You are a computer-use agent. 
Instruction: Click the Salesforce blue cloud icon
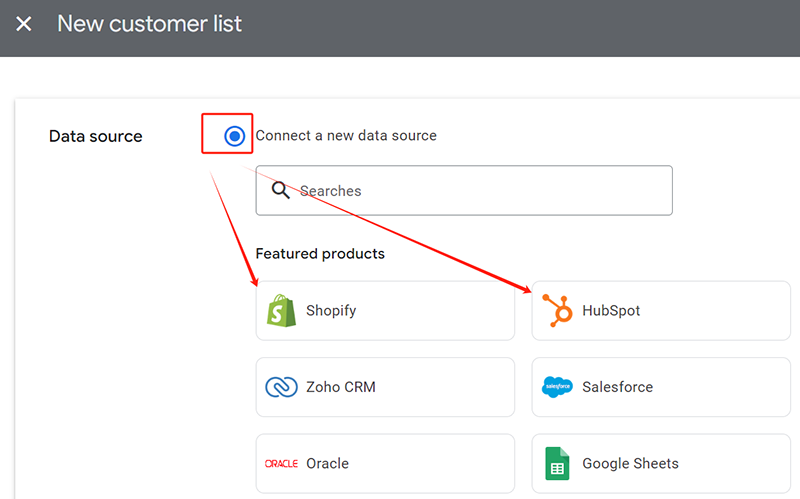click(557, 387)
